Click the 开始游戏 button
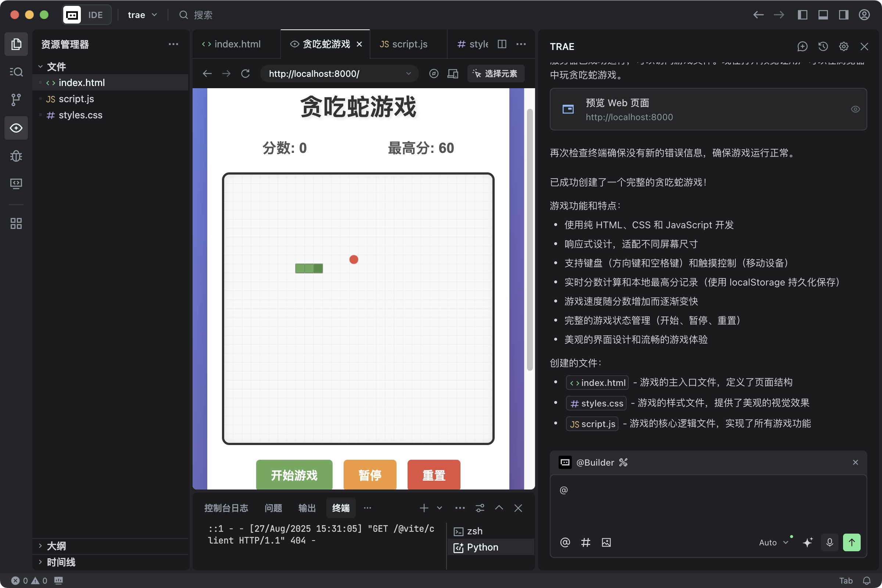 (294, 474)
